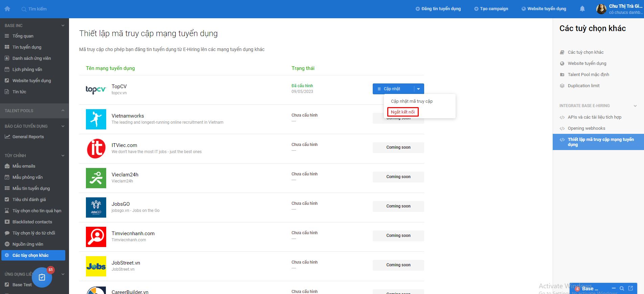Click globe icon beside Website tuyển dụng in right panel
644x294 pixels.
pos(562,64)
